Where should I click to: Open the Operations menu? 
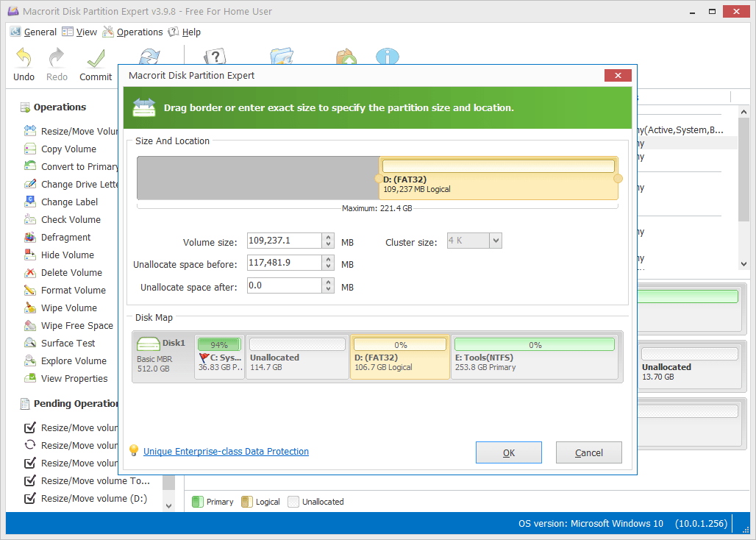132,32
